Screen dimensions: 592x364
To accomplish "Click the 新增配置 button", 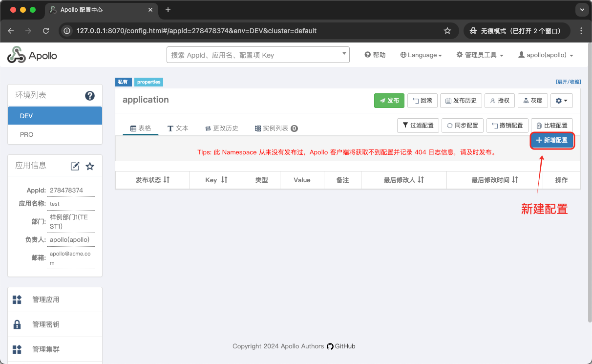I will pyautogui.click(x=551, y=140).
